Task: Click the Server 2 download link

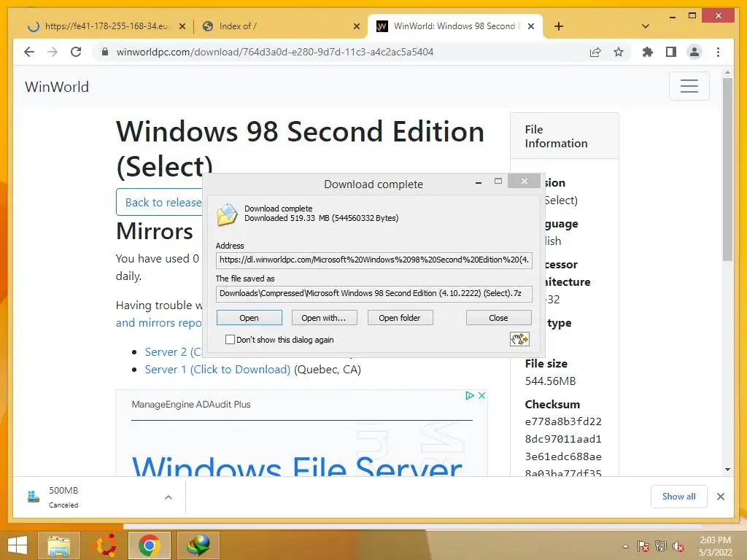Action: point(174,352)
